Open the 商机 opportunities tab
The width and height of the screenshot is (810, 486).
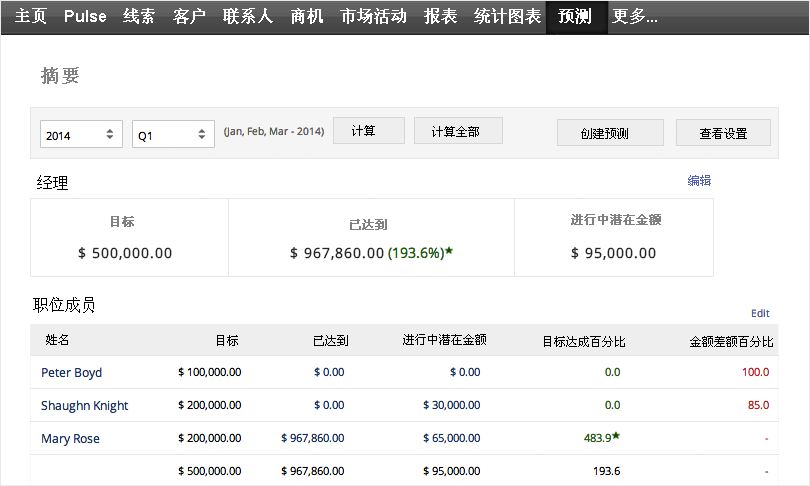tap(307, 16)
